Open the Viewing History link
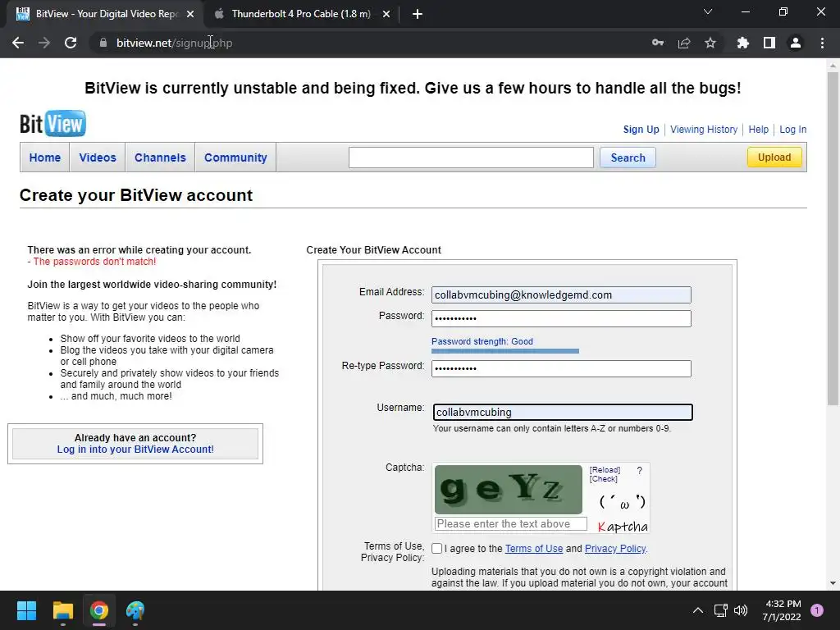The width and height of the screenshot is (840, 630). [703, 129]
